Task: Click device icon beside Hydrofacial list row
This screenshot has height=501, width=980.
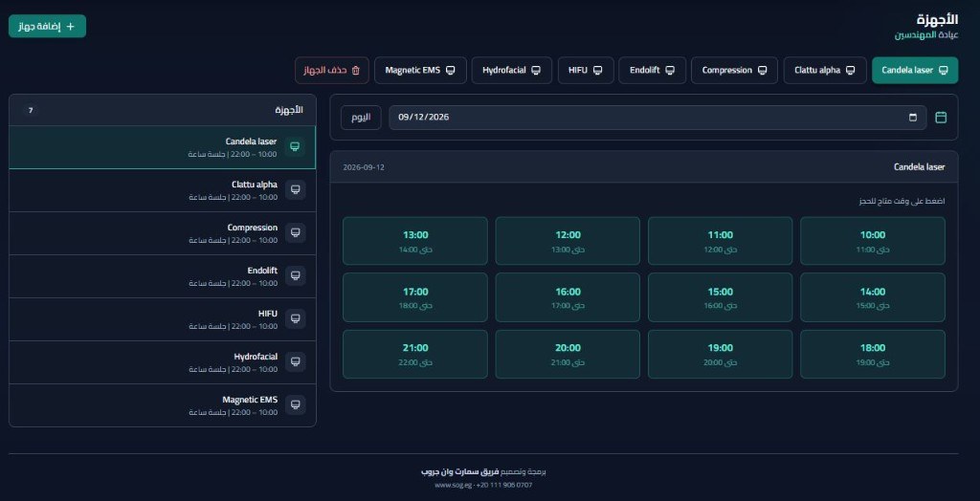Action: tap(295, 362)
